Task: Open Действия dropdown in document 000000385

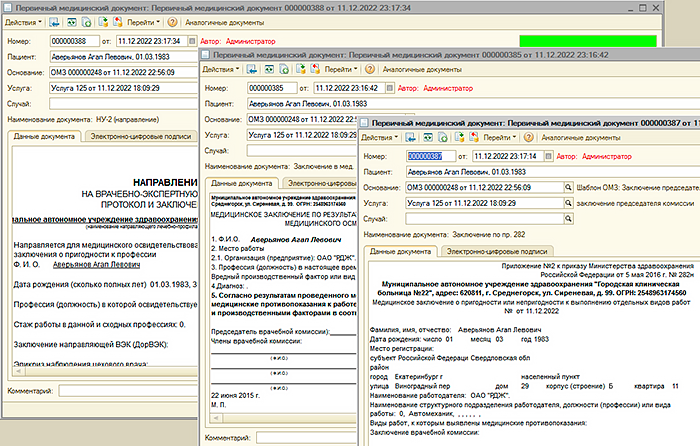Action: (x=221, y=70)
